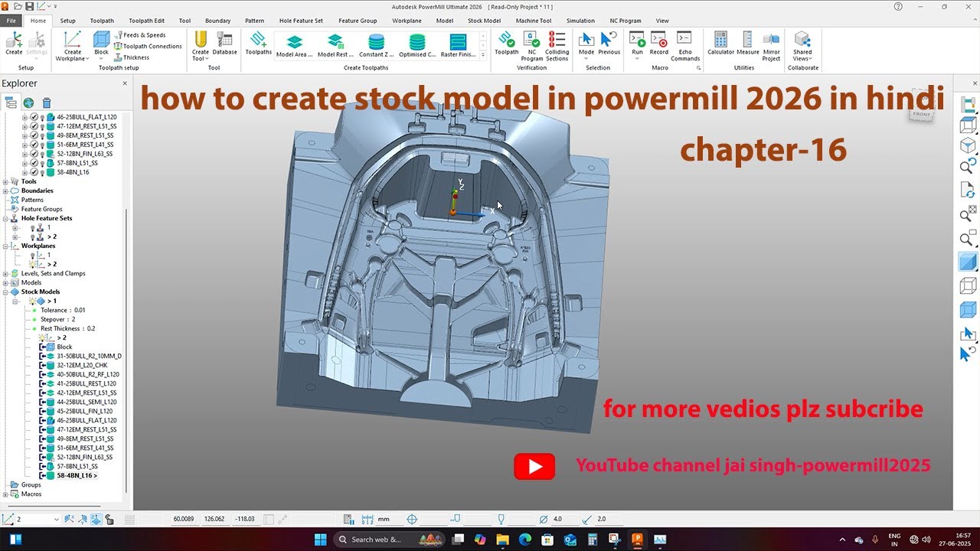Image resolution: width=980 pixels, height=551 pixels.
Task: Select the plain shaded view icon in the right toolbar
Action: click(x=968, y=262)
